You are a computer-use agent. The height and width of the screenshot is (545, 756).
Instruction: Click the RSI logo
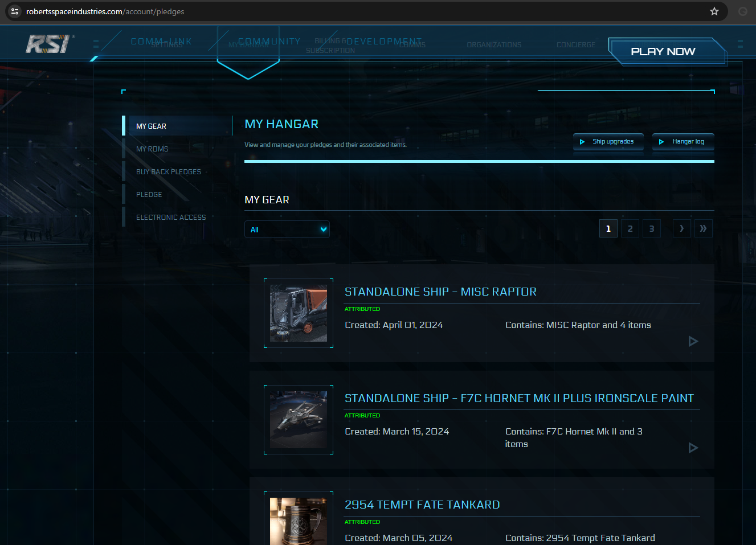(x=48, y=43)
